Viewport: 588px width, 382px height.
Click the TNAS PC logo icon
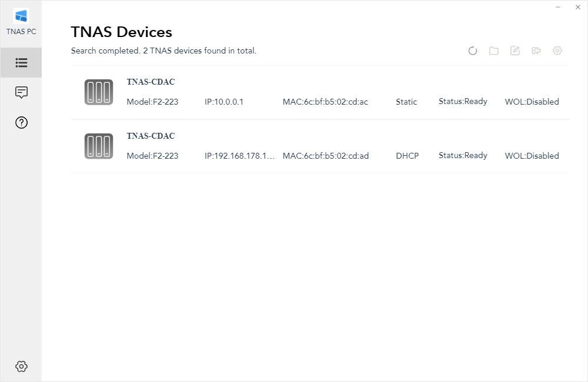point(21,16)
